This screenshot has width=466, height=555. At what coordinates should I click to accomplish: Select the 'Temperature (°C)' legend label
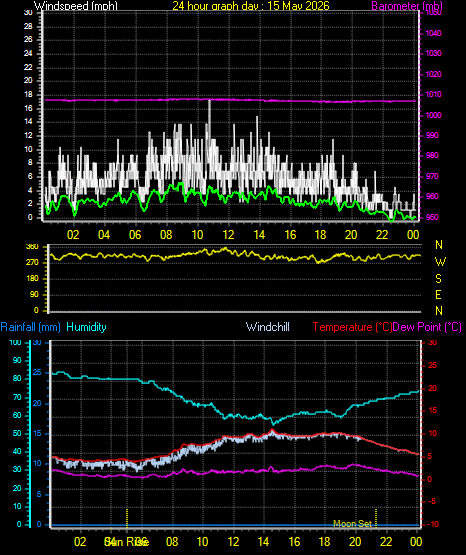352,327
